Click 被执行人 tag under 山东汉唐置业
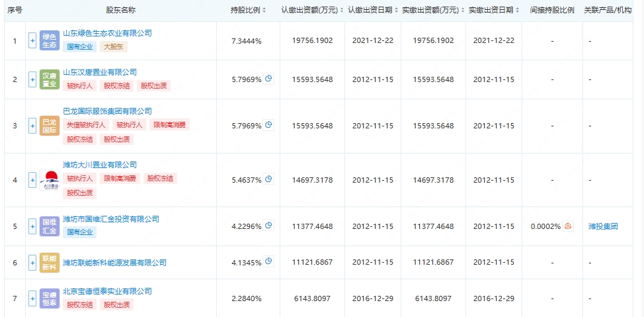 click(x=80, y=85)
